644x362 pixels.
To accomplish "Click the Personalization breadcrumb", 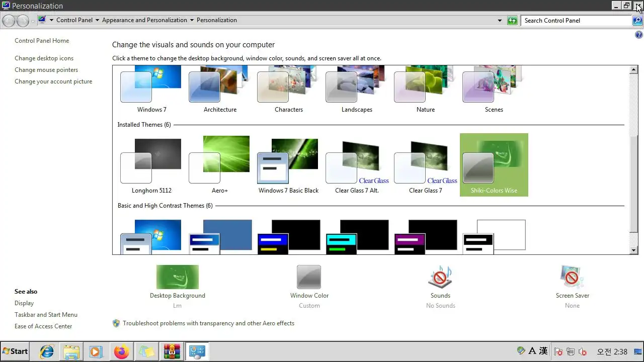I will (x=217, y=20).
